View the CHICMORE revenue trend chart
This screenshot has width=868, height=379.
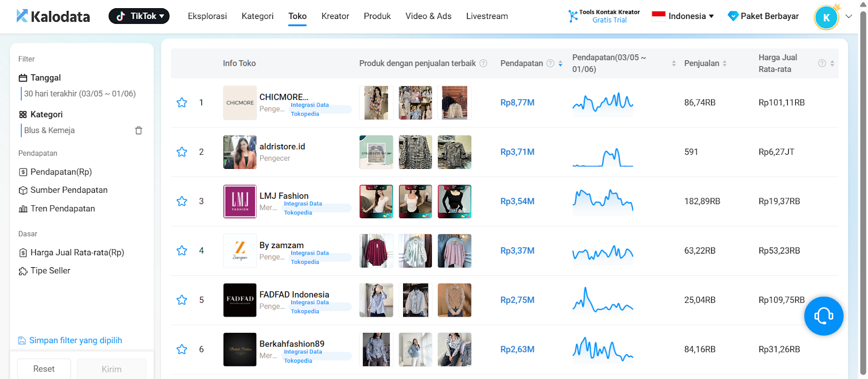pyautogui.click(x=603, y=103)
